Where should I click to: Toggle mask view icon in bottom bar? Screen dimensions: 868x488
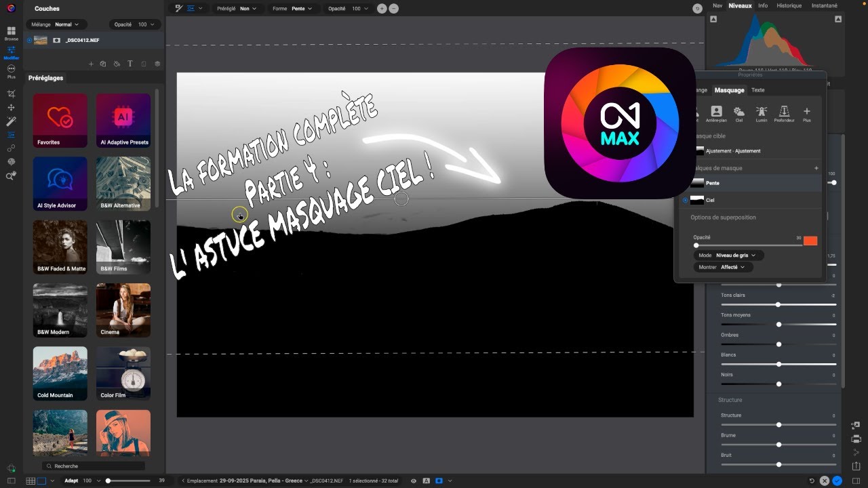439,481
